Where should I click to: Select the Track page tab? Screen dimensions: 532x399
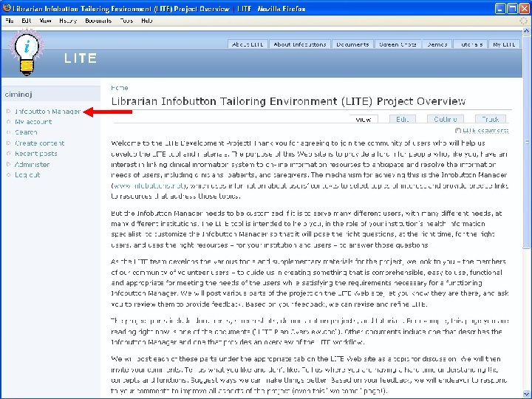click(491, 120)
